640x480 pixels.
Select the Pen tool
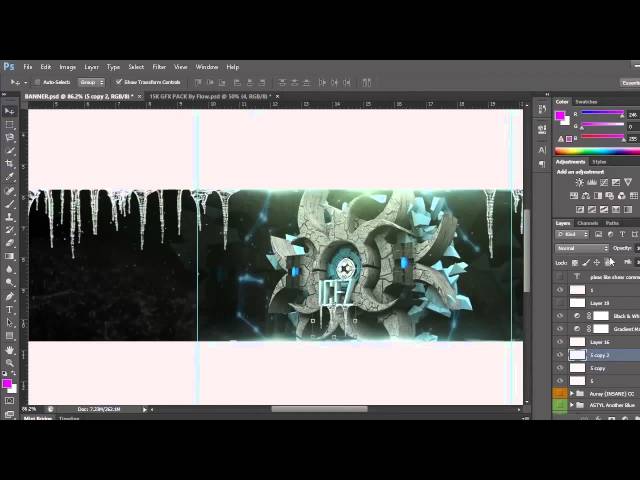tap(9, 296)
